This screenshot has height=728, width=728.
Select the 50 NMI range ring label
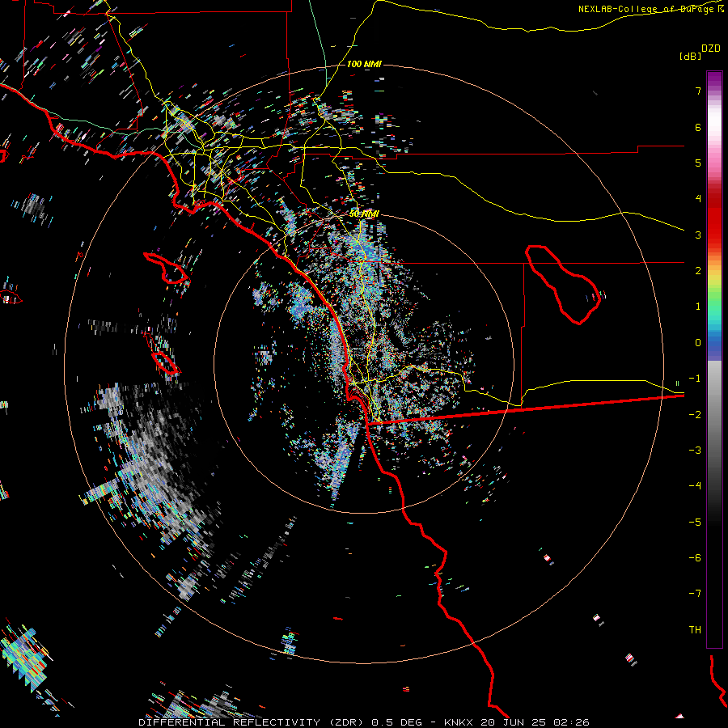364,214
